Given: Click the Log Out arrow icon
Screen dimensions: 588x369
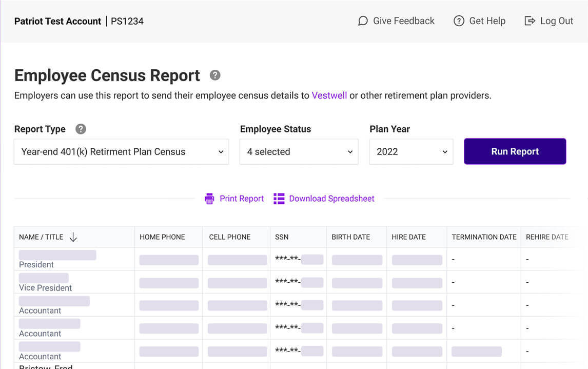Looking at the screenshot, I should click(530, 21).
